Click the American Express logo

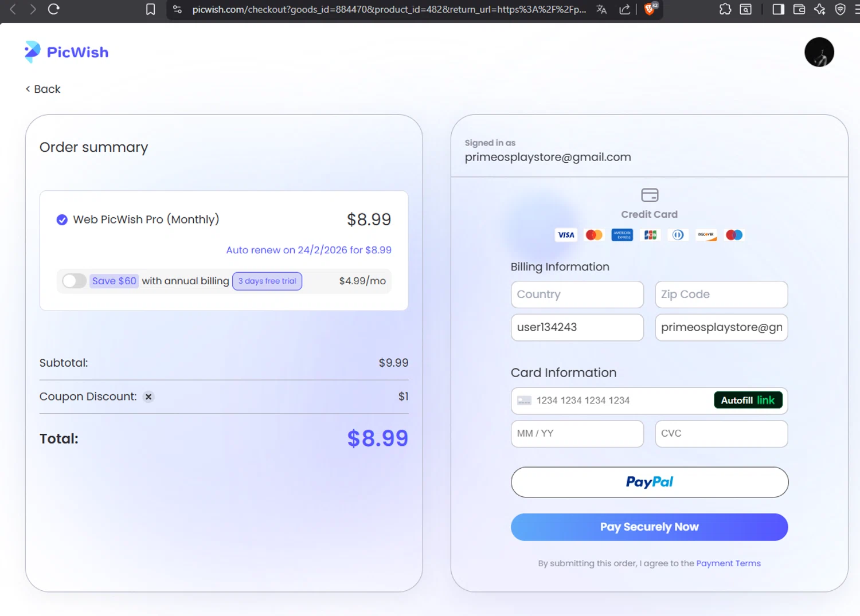622,235
